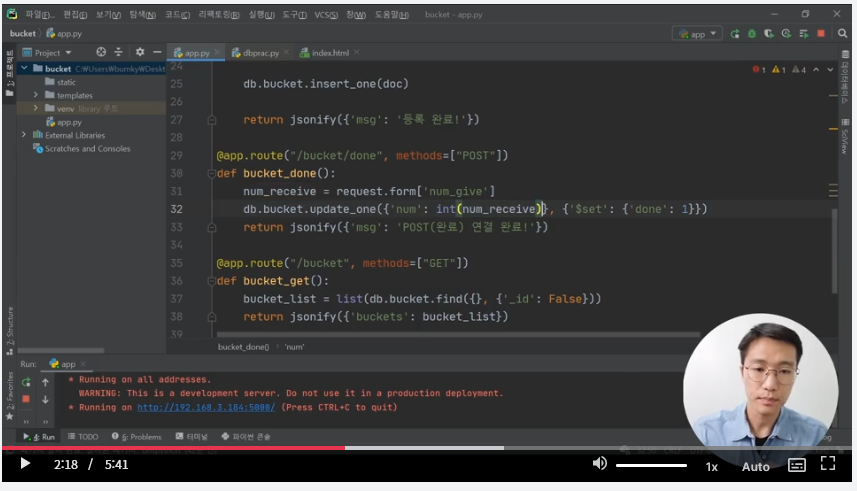Expand the templates folder

36,95
